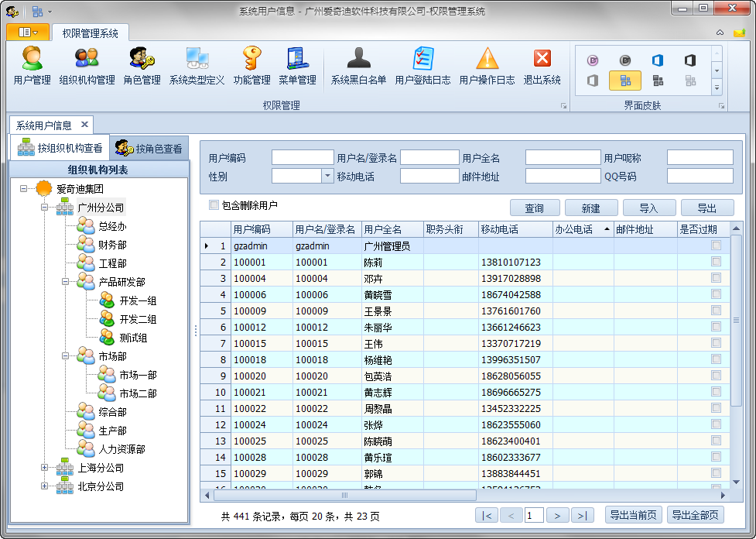Collapse the ribbon with the up chevron
Image resolution: width=756 pixels, height=539 pixels.
(x=720, y=33)
